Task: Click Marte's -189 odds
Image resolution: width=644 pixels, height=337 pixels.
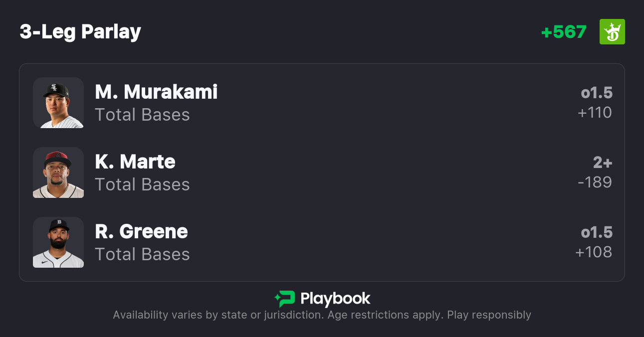Action: pyautogui.click(x=595, y=182)
